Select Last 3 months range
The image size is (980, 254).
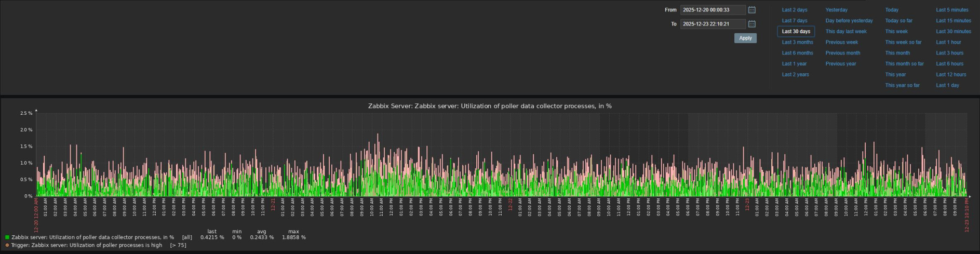point(798,42)
